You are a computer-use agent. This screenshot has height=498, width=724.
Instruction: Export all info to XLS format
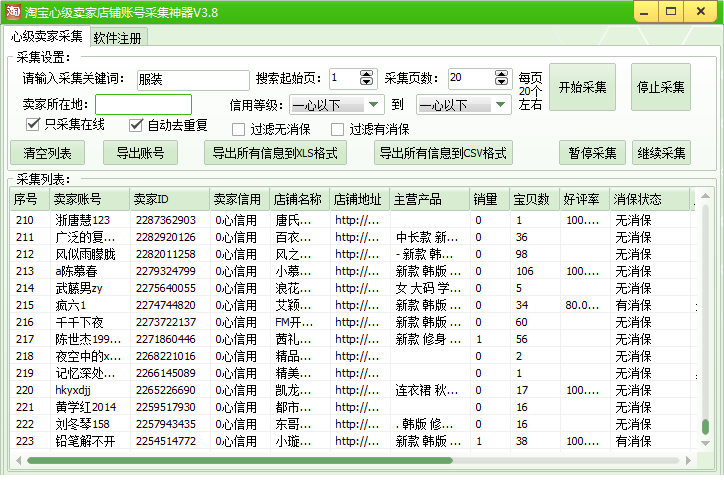point(275,153)
